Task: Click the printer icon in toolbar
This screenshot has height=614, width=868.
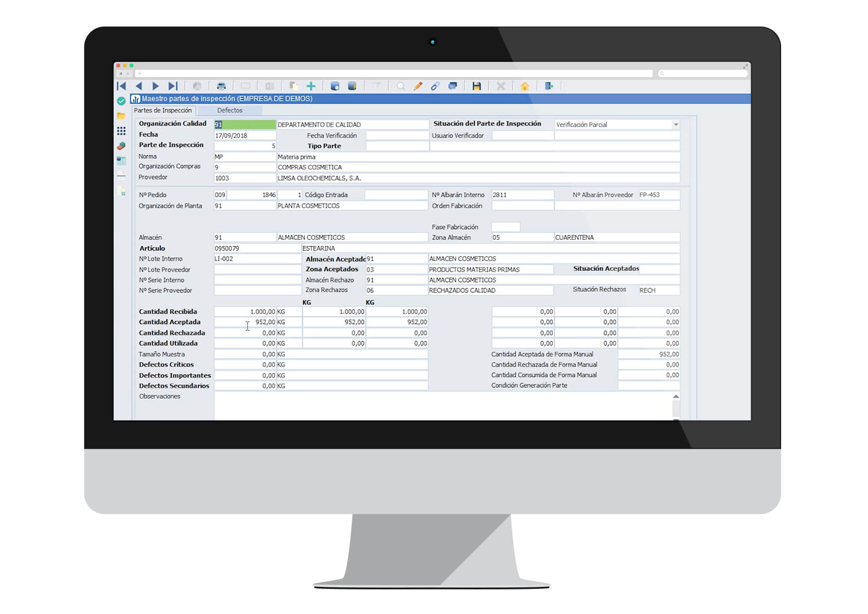Action: 221,86
